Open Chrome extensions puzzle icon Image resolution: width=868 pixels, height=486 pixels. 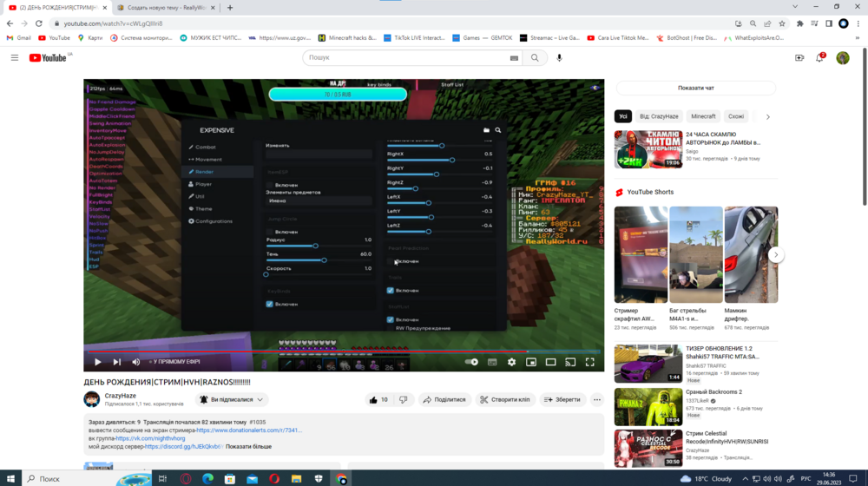pos(800,23)
